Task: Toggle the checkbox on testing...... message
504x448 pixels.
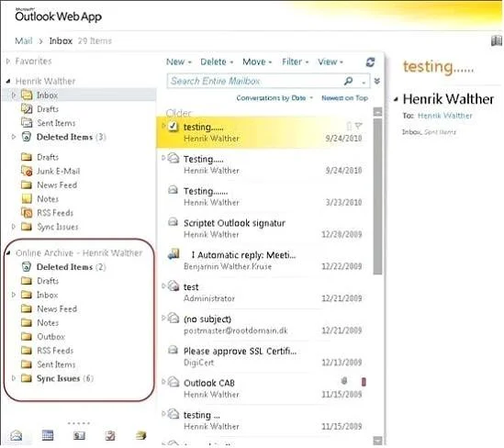Action: click(173, 126)
